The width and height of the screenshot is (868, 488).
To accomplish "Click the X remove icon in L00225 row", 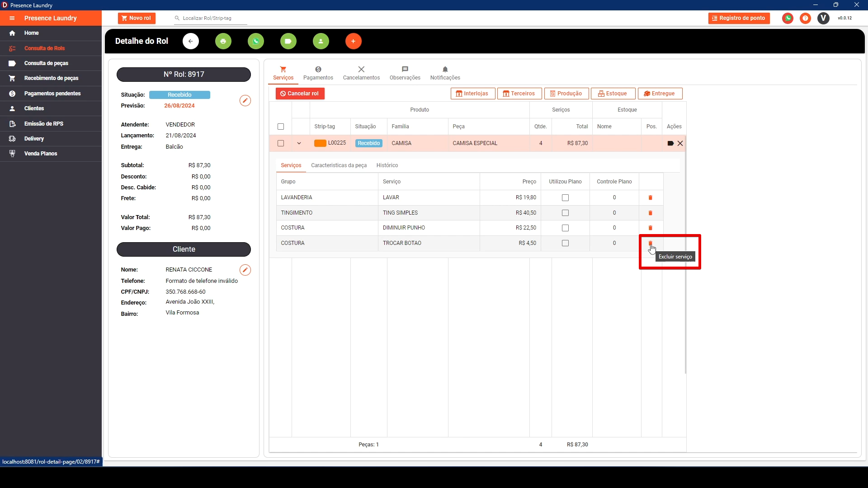I will [680, 143].
